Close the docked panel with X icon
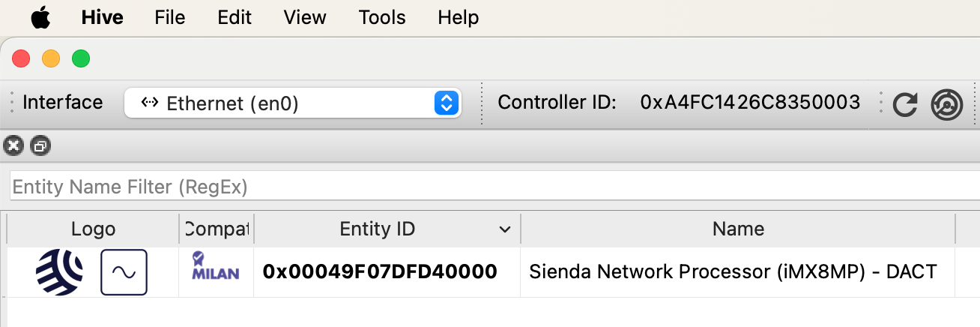980x327 pixels. click(x=13, y=145)
